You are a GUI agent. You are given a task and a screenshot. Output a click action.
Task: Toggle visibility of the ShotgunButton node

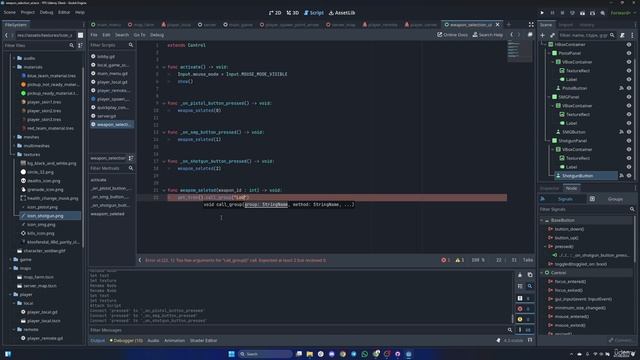pyautogui.click(x=629, y=176)
